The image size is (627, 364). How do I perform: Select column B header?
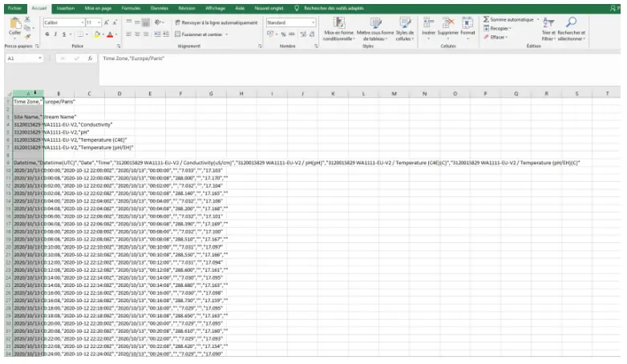(x=59, y=94)
